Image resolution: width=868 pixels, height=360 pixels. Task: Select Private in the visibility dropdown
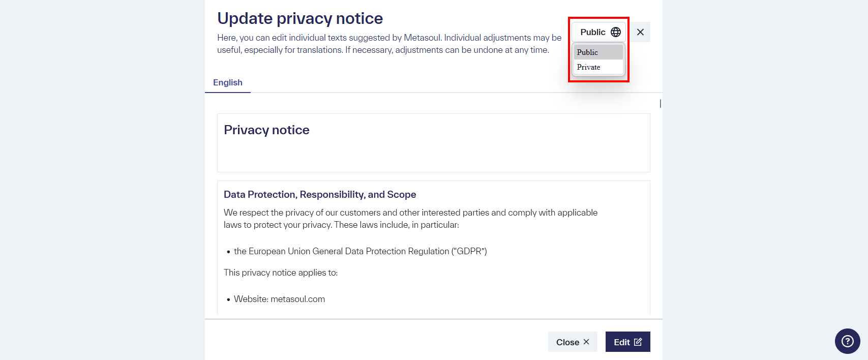tap(598, 67)
